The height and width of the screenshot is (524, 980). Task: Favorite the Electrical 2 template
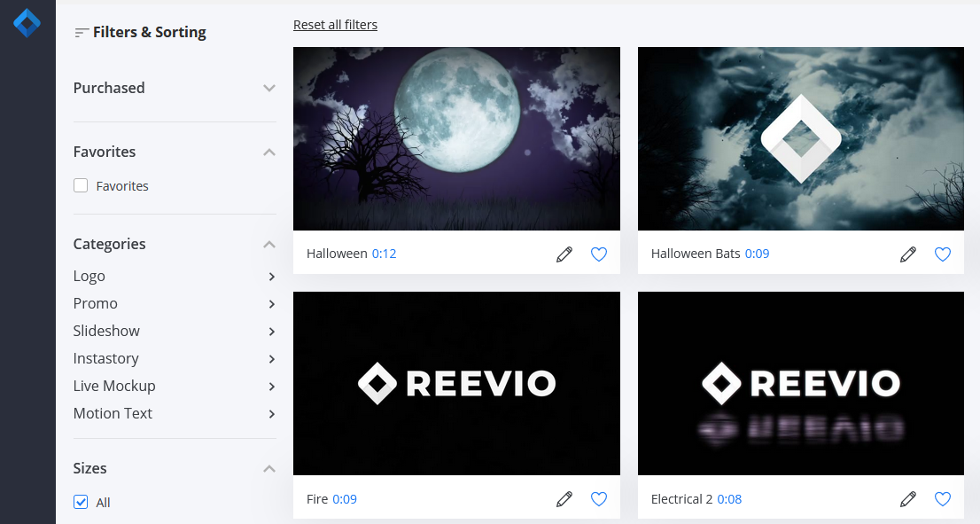942,498
